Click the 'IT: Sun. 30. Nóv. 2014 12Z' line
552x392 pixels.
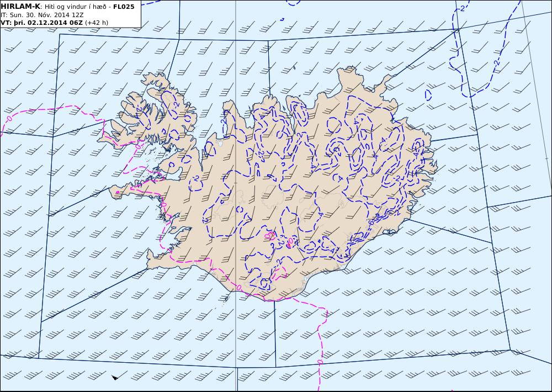tap(43, 15)
